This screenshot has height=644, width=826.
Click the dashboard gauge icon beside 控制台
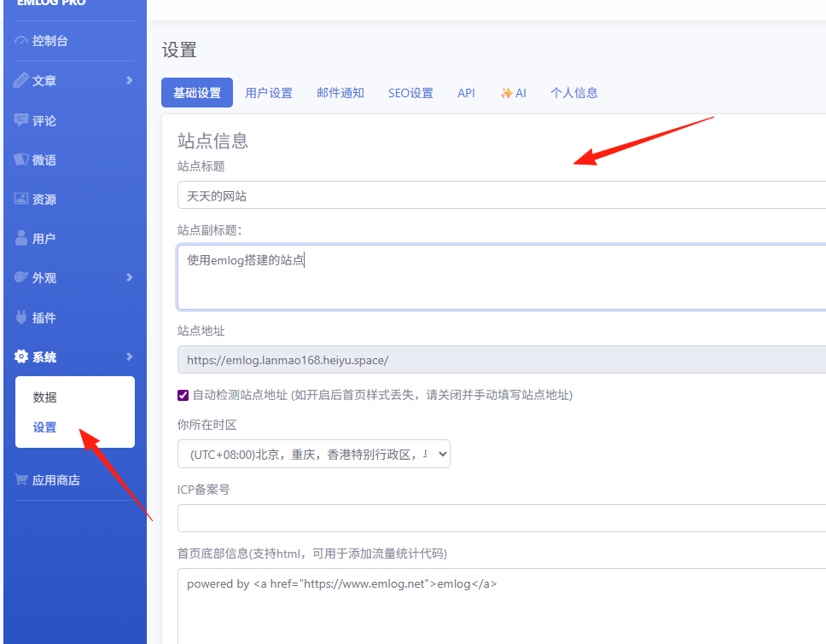21,41
